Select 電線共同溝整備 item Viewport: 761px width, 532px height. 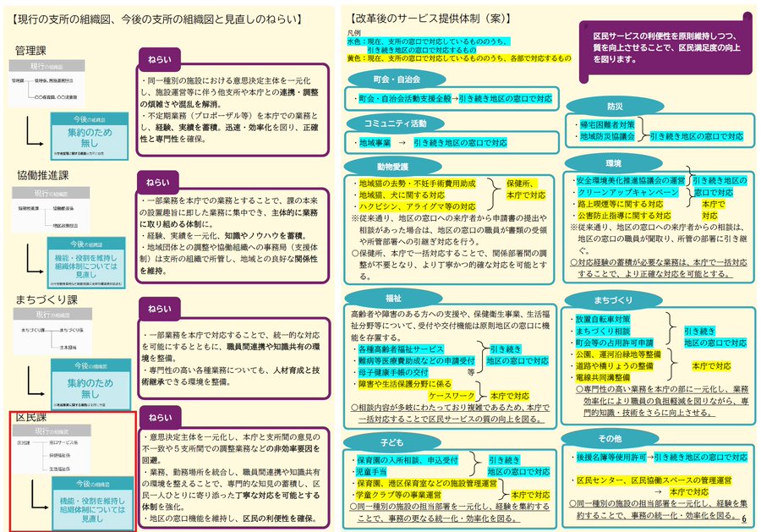point(603,377)
